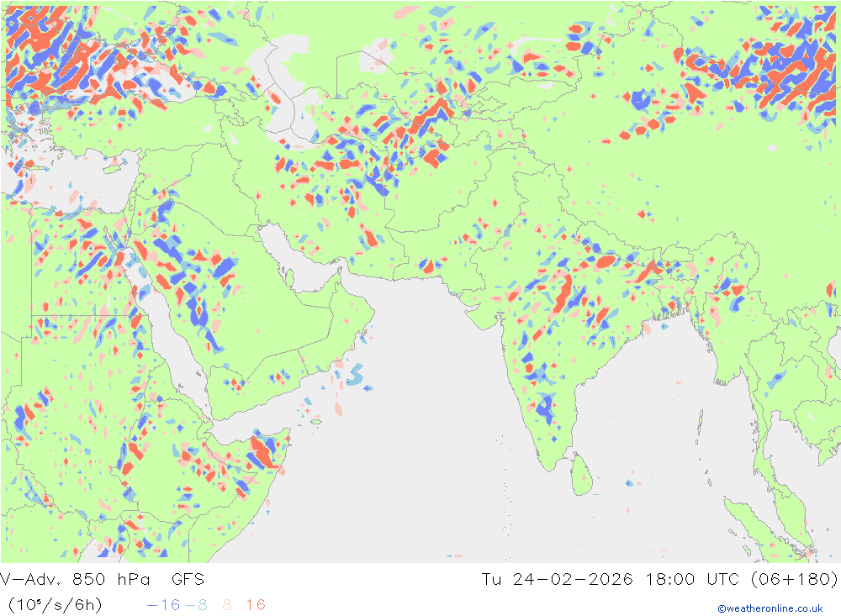Click Sri Lanka island on the map
The width and height of the screenshot is (841, 616).
tap(581, 475)
